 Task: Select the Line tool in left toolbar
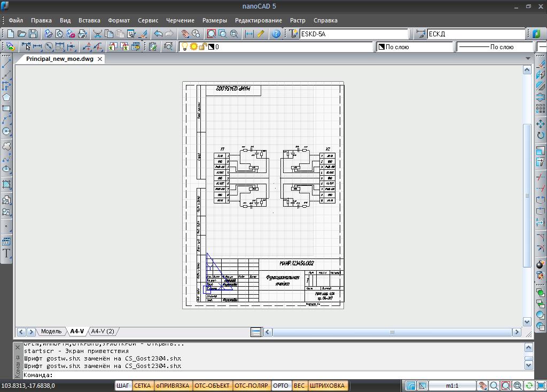[6, 64]
